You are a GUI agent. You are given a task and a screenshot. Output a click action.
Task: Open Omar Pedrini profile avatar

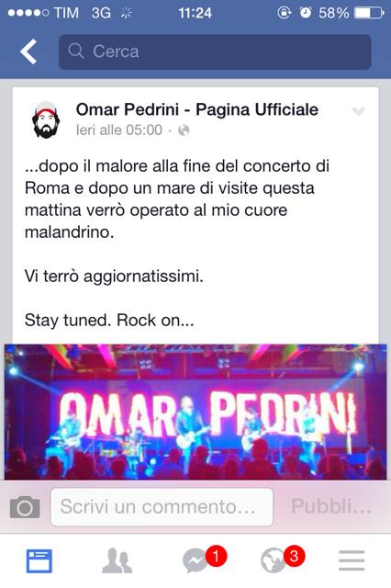[46, 119]
